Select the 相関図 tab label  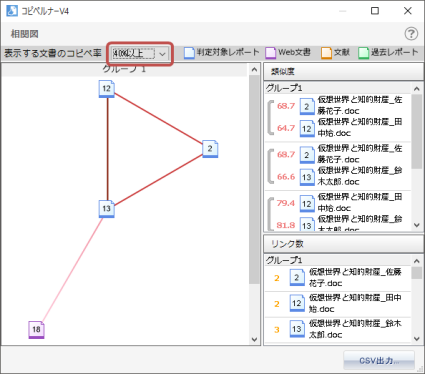click(24, 34)
